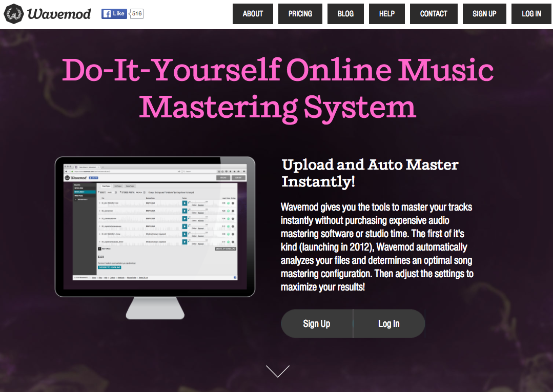Click Sign Up in the top navigation
553x392 pixels.
485,14
